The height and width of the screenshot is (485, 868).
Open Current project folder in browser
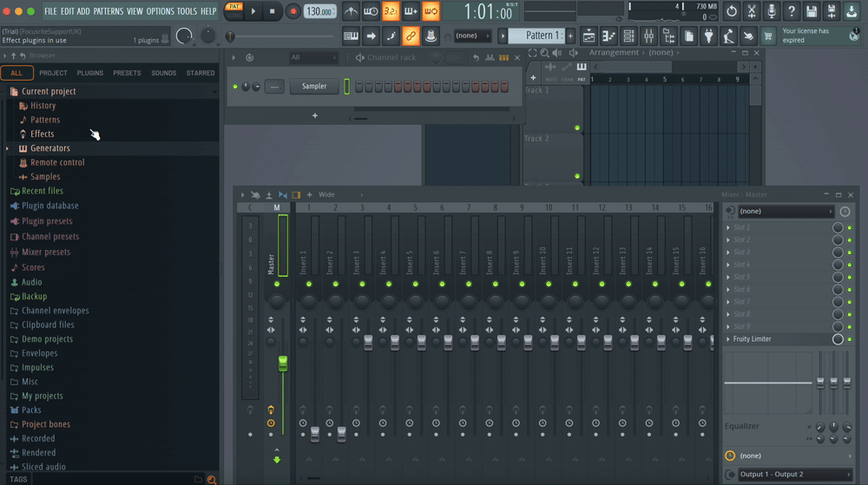(x=49, y=91)
